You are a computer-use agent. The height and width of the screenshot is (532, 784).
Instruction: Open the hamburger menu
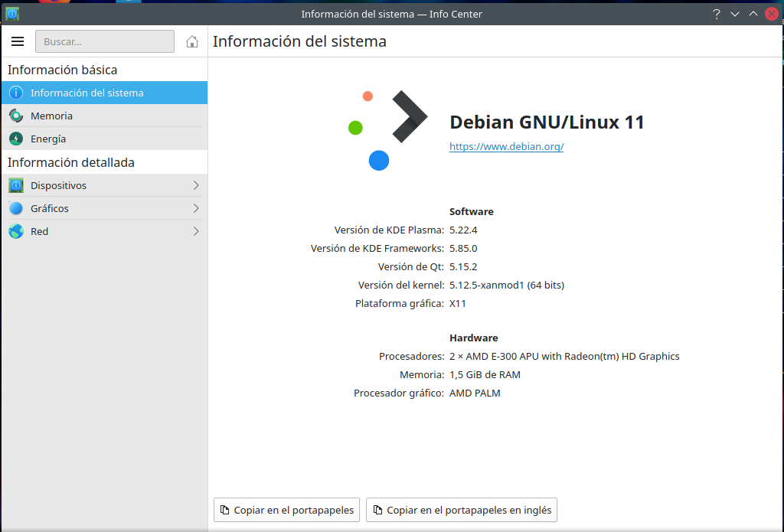point(18,41)
